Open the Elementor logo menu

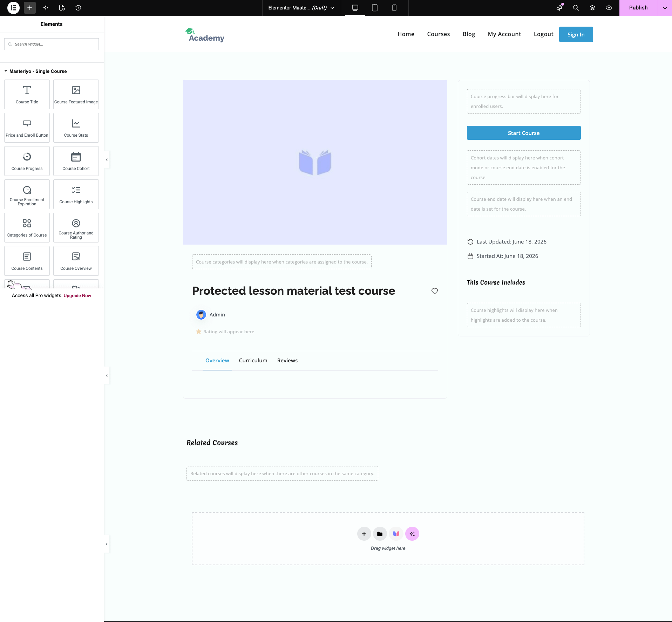[13, 8]
